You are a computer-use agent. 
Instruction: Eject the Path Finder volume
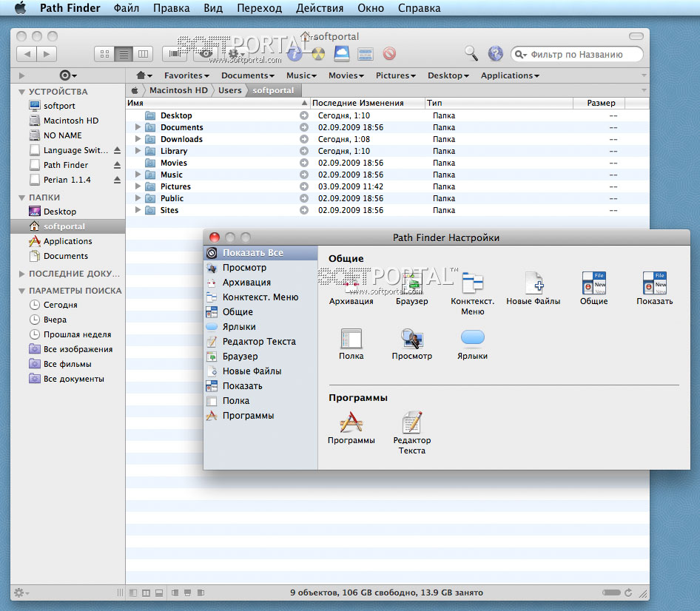(117, 165)
